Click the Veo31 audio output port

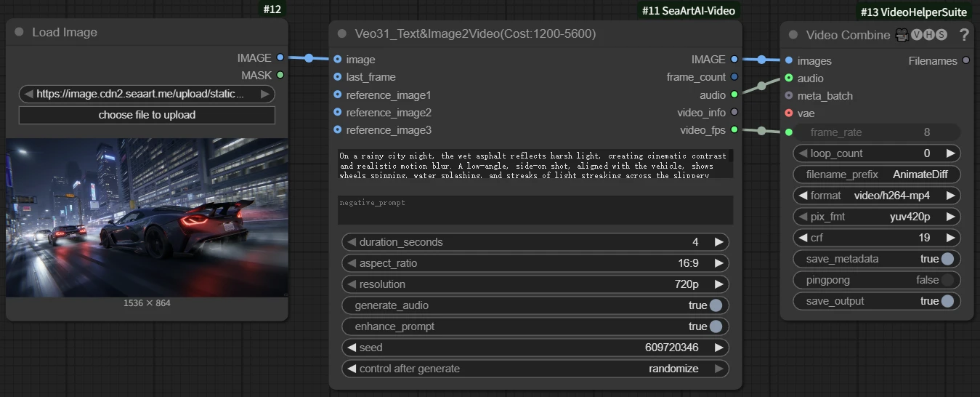tap(734, 95)
